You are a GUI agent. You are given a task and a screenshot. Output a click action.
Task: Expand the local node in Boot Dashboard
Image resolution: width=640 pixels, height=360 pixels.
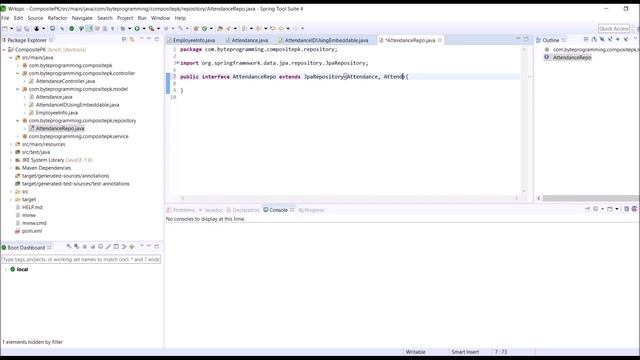[x=5, y=269]
